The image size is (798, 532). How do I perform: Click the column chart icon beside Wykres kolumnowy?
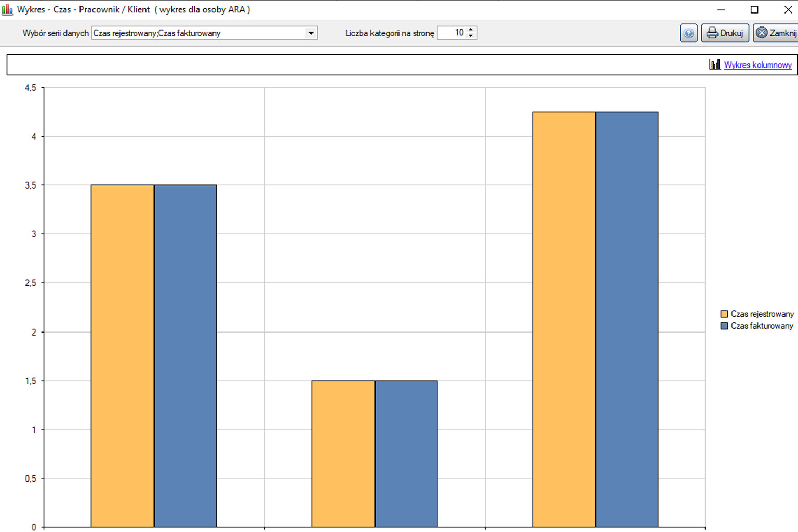(715, 64)
